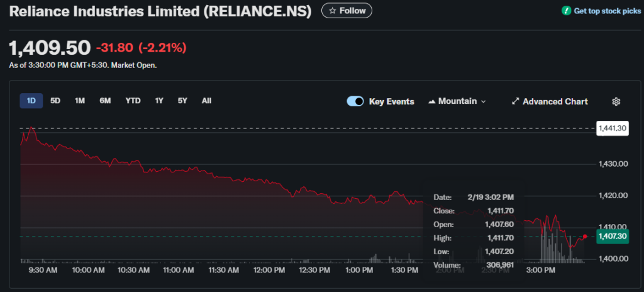Screen dimensions: 644x292
Task: Switch to the 1M range tab
Action: 80,101
